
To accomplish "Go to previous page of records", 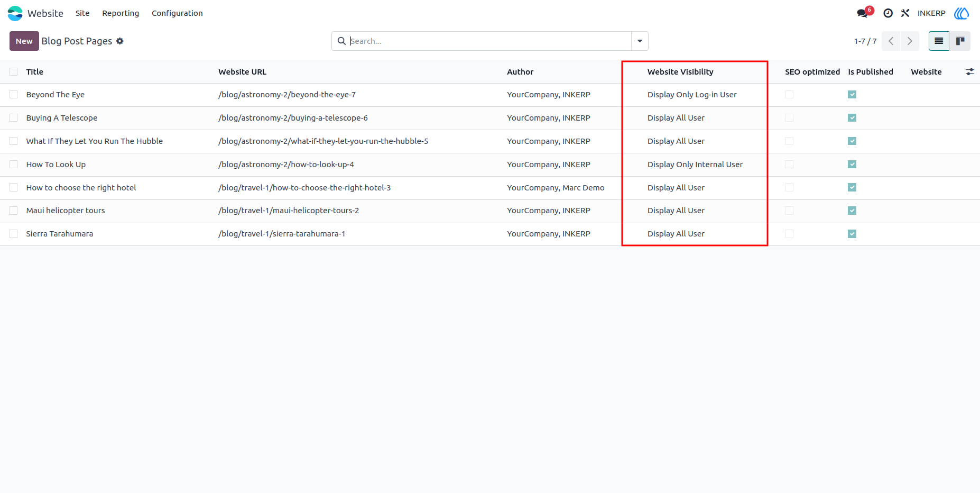I will click(x=891, y=41).
